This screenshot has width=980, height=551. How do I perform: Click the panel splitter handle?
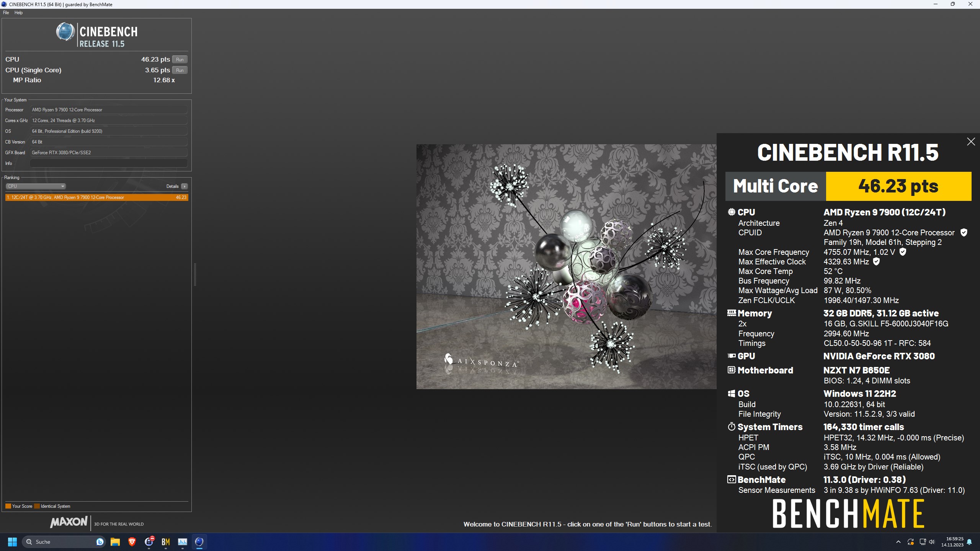click(195, 274)
